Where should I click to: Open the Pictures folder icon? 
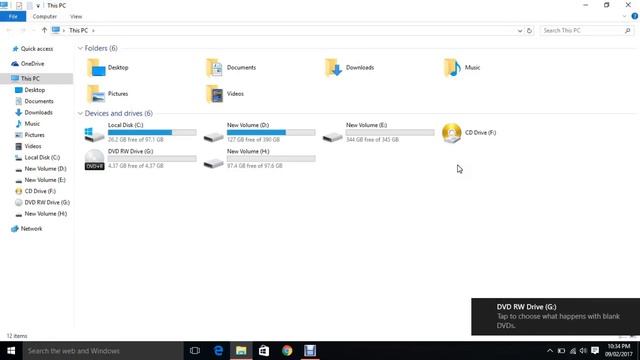[x=96, y=94]
